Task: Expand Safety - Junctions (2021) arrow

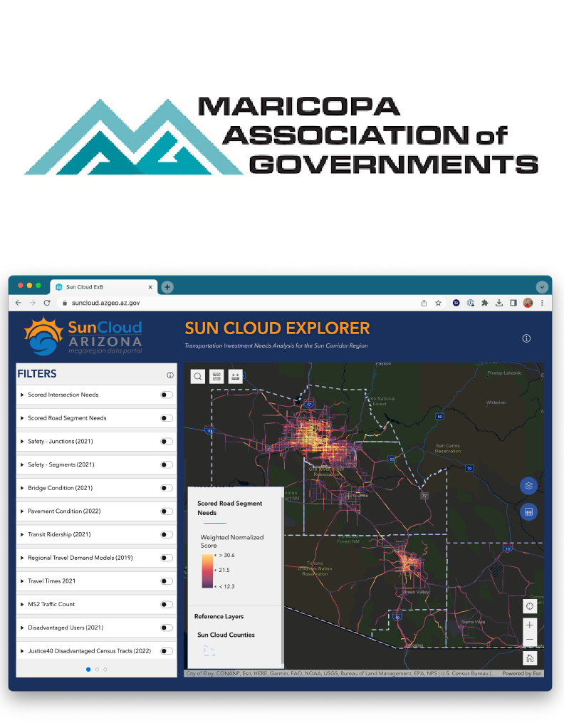Action: tap(22, 441)
